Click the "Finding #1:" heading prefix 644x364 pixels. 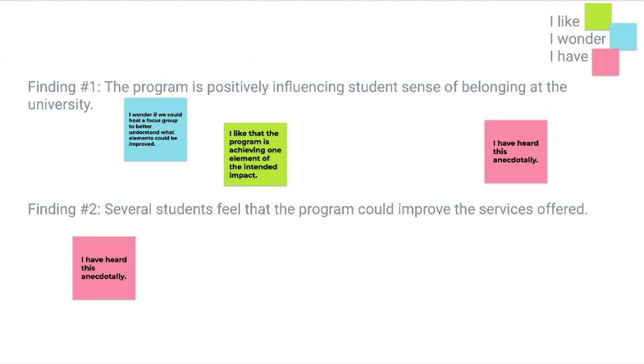(x=64, y=87)
